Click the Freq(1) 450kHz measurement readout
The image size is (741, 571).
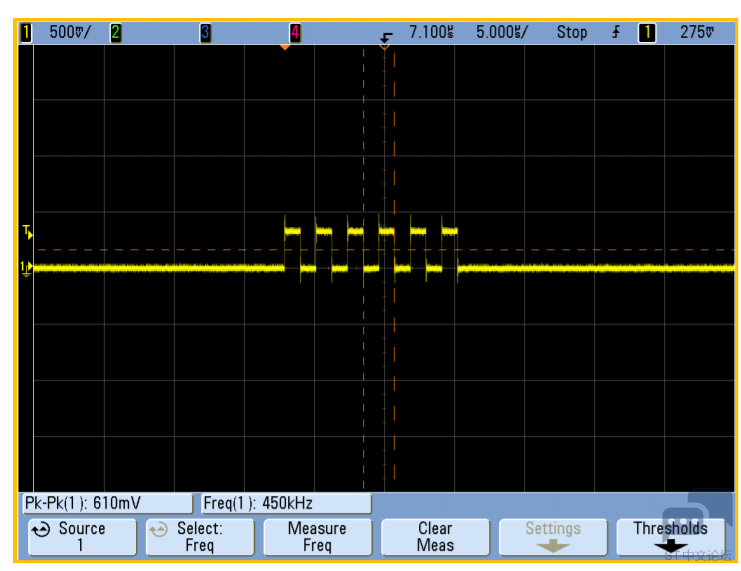284,503
